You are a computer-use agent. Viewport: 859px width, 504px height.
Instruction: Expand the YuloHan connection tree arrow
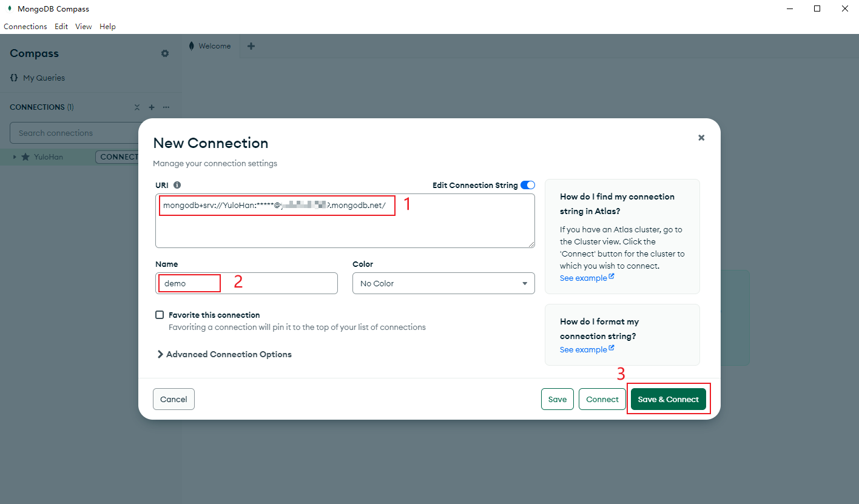pos(15,157)
